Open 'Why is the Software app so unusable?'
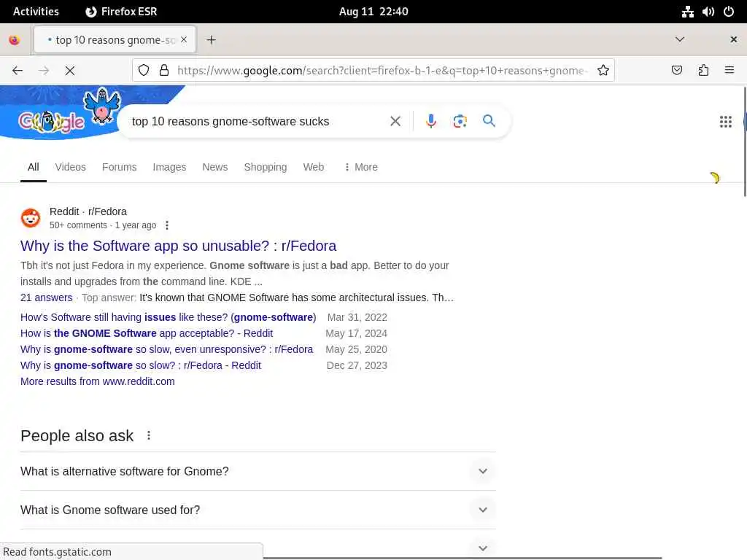 coord(178,246)
